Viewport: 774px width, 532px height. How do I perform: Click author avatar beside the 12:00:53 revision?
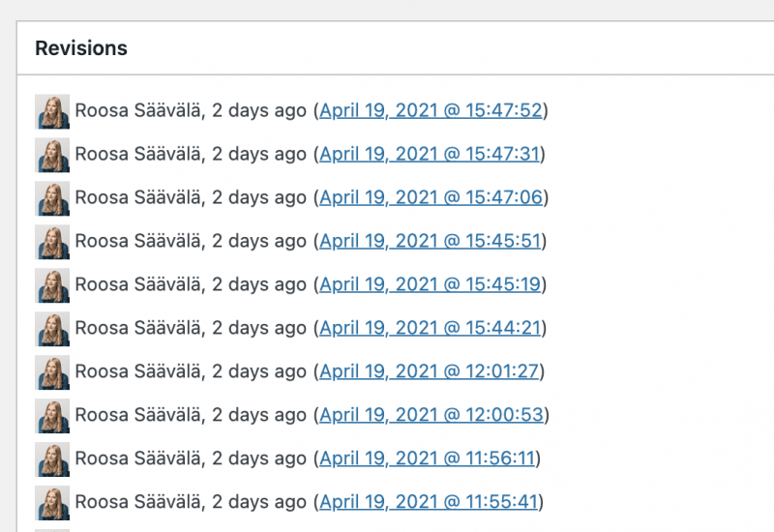pyautogui.click(x=52, y=416)
